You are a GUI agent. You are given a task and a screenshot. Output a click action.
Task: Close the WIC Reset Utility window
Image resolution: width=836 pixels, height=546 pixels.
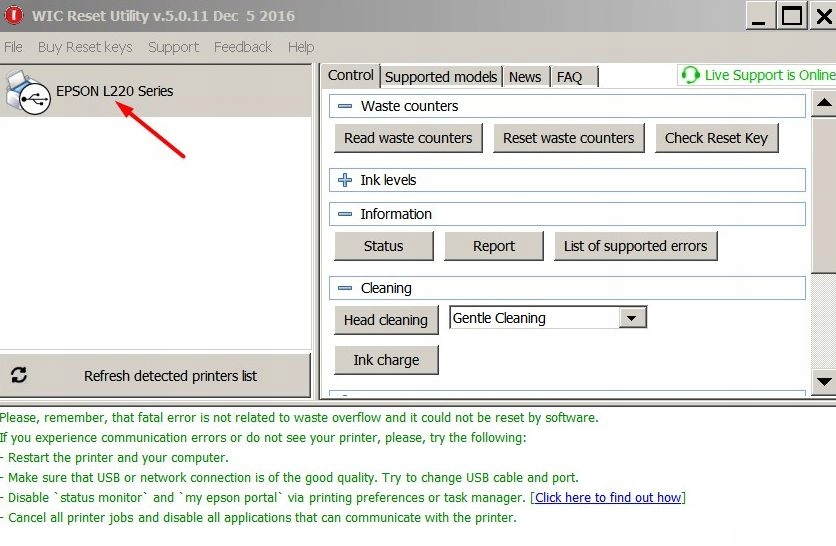coord(823,17)
